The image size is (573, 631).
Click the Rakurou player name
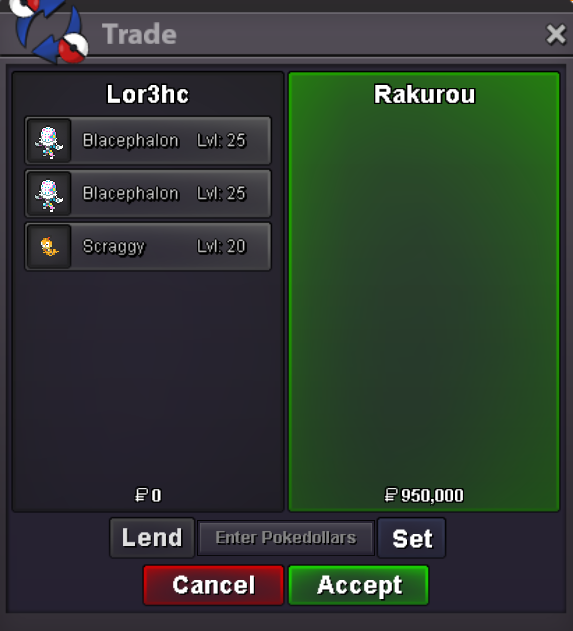pos(425,95)
